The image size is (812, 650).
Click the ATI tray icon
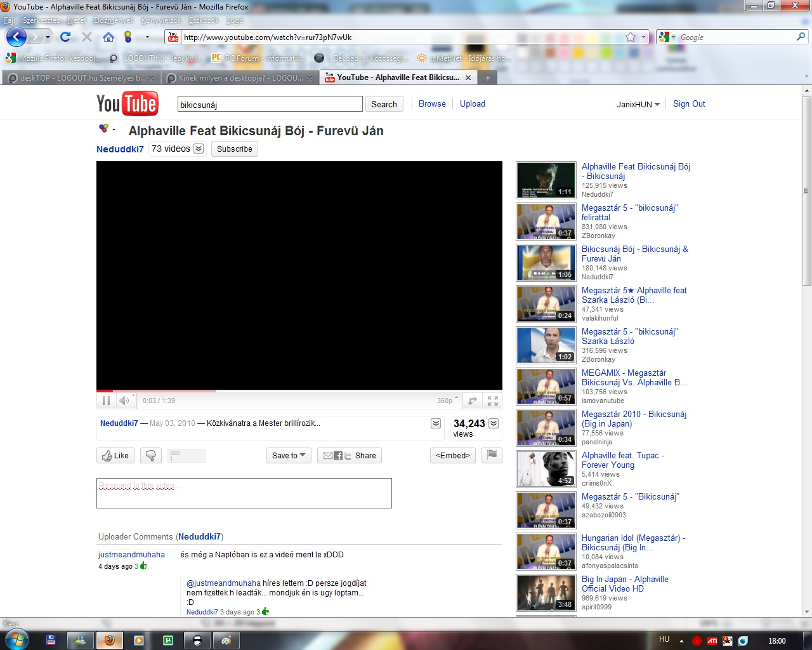(x=712, y=640)
